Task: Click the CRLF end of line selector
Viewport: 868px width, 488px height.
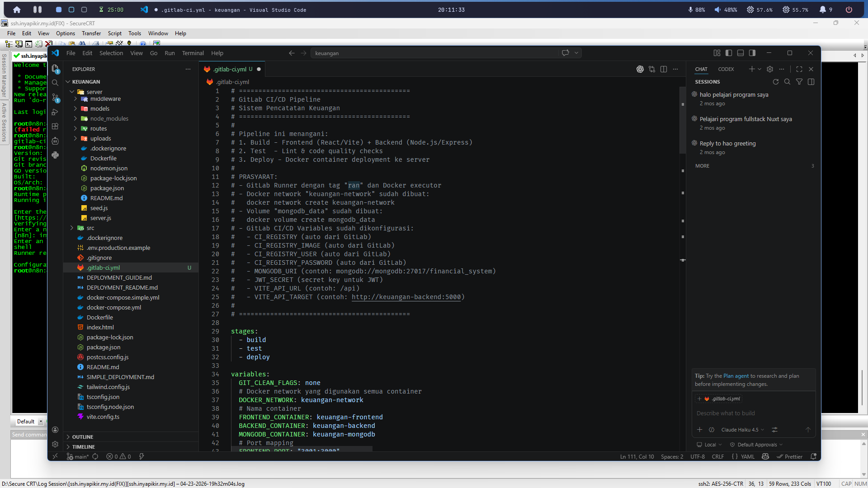Action: tap(718, 456)
